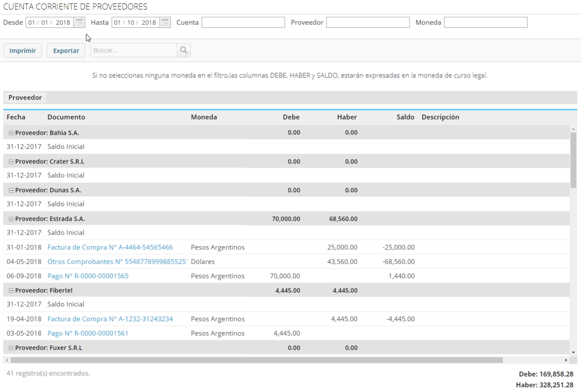Screen dimensions: 581x392
Task: Collapse the Proveedor: Fuxer S.R.L group
Action: click(11, 348)
